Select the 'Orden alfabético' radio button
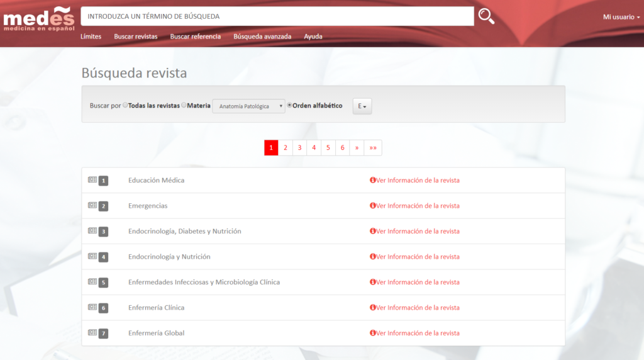This screenshot has width=644, height=360. 289,106
